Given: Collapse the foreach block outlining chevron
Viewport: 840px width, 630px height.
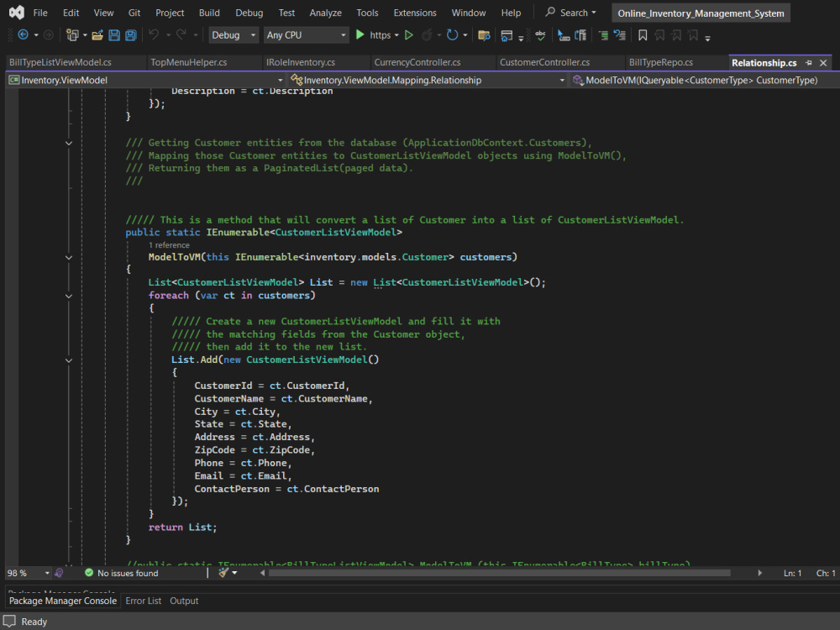Looking at the screenshot, I should pos(69,296).
